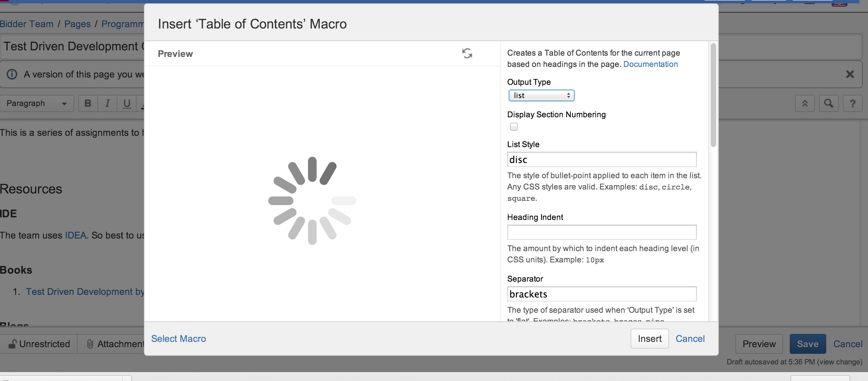Click the Heading Indent input field
This screenshot has height=381, width=868.
tap(601, 232)
